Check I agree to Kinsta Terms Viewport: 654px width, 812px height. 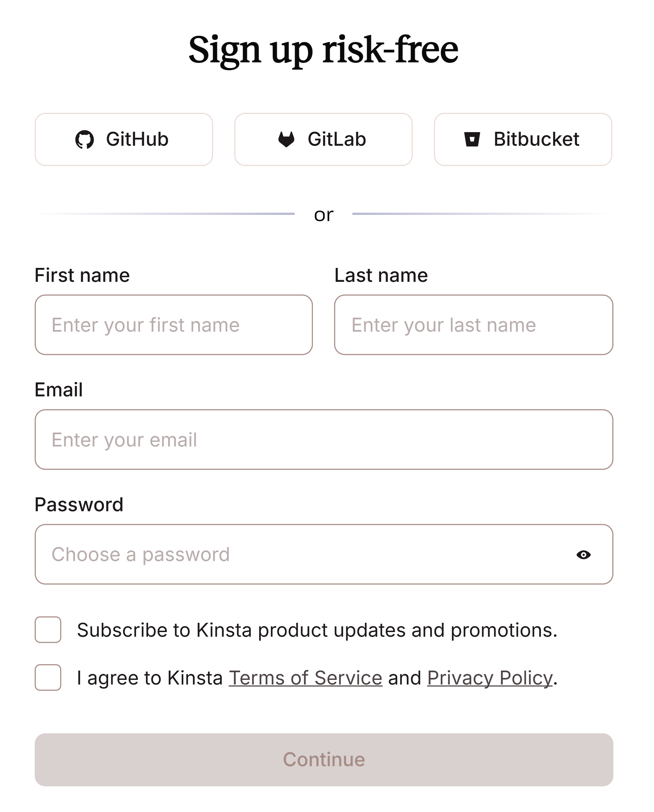pyautogui.click(x=47, y=678)
